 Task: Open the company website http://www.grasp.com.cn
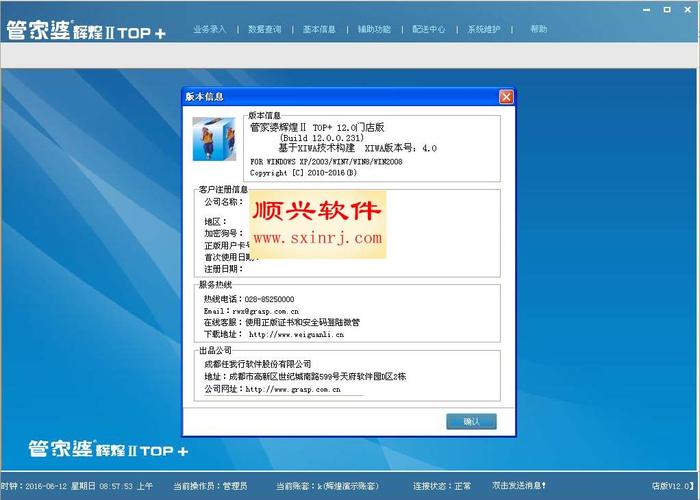point(293,389)
